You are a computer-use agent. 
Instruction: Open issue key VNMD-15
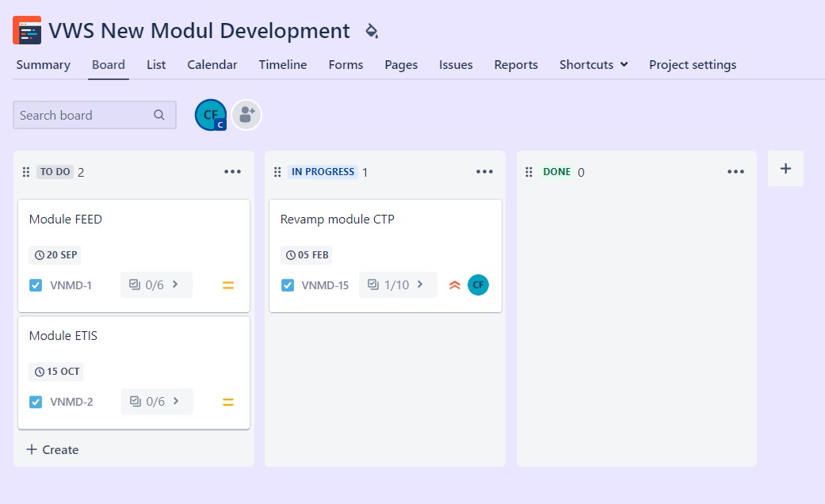(325, 285)
